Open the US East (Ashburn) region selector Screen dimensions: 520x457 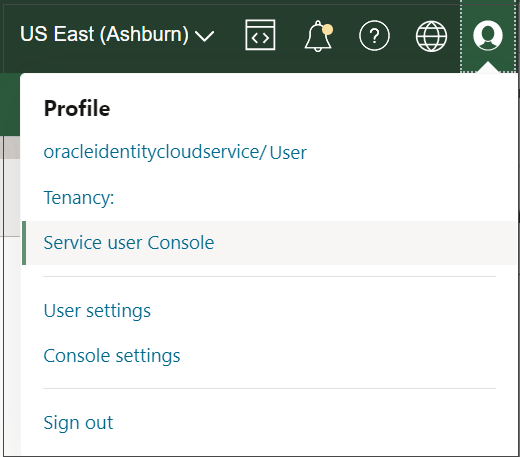[x=117, y=34]
